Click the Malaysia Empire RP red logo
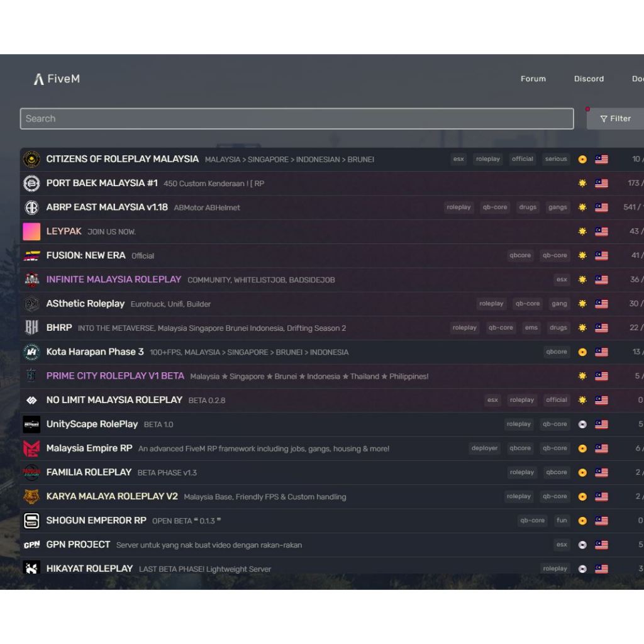Image resolution: width=644 pixels, height=644 pixels. point(31,448)
